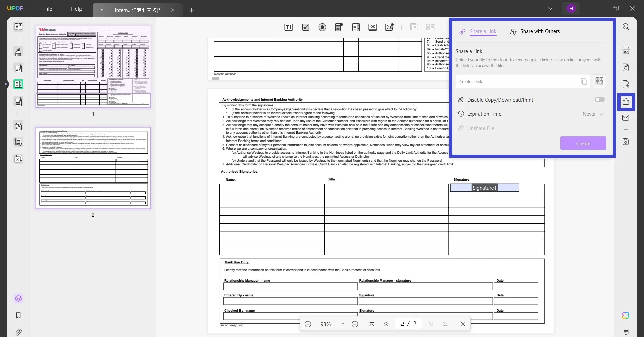Close the Intern... document tab
The height and width of the screenshot is (337, 644).
click(x=173, y=10)
